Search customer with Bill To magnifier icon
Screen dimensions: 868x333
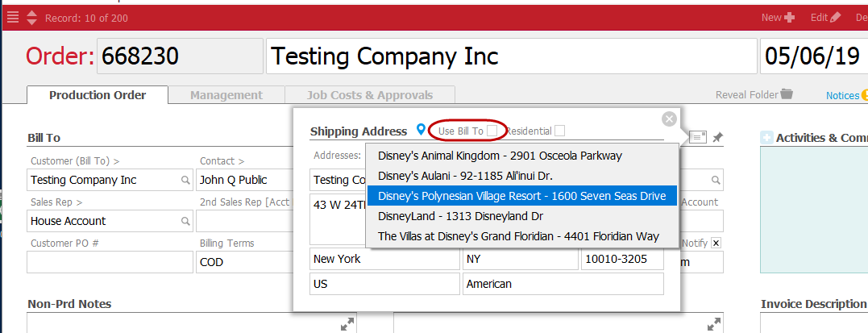click(x=185, y=180)
